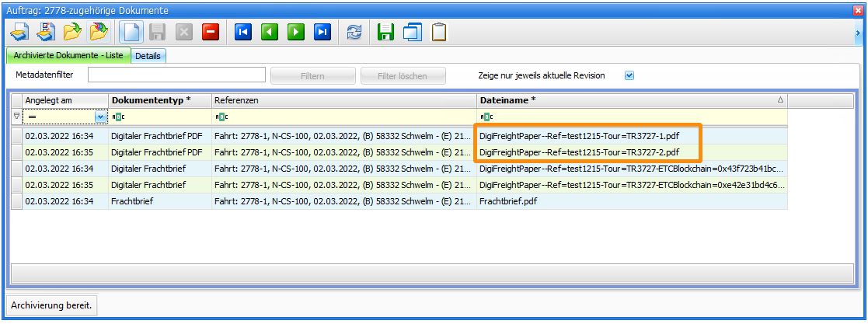Click the Filtern button
The width and height of the screenshot is (868, 324).
point(312,76)
